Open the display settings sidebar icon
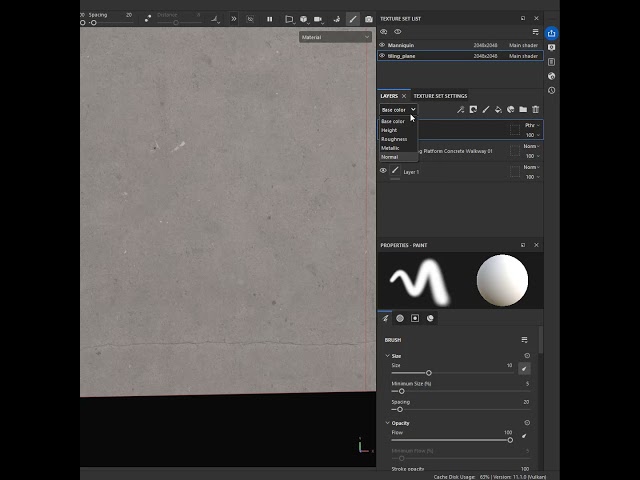The width and height of the screenshot is (640, 480). (x=551, y=48)
